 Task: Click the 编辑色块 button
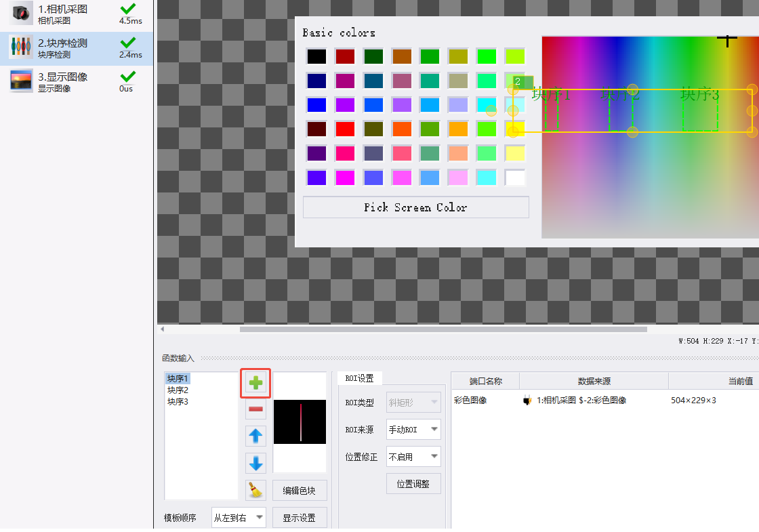pyautogui.click(x=300, y=491)
